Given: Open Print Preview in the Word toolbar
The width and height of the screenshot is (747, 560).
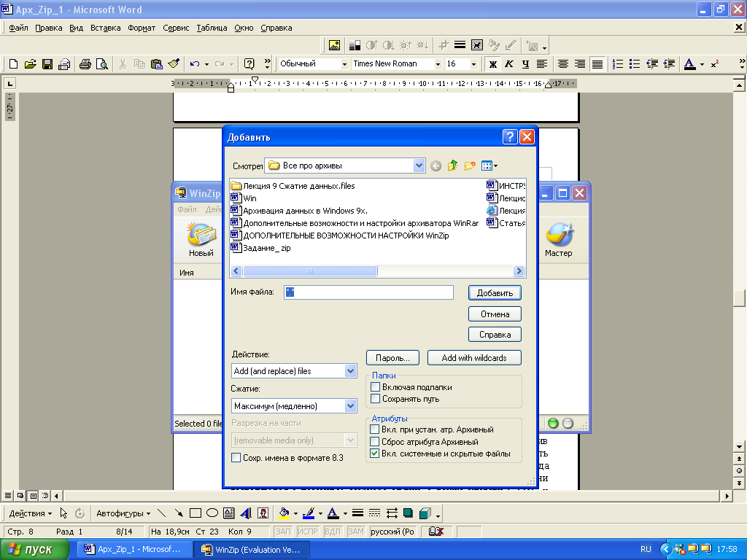Looking at the screenshot, I should point(102,64).
